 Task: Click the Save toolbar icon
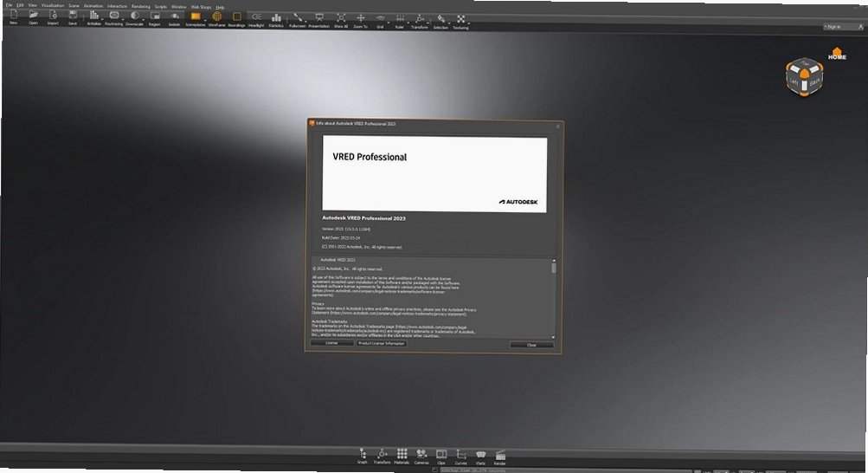pyautogui.click(x=73, y=16)
